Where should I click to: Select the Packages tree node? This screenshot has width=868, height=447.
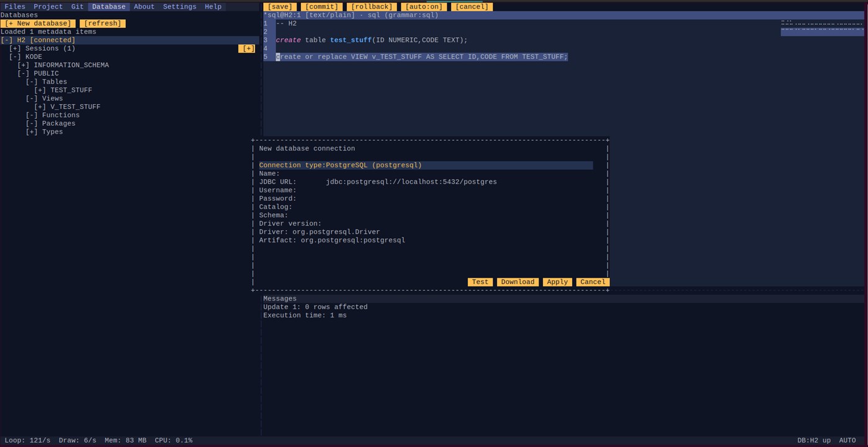coord(59,124)
